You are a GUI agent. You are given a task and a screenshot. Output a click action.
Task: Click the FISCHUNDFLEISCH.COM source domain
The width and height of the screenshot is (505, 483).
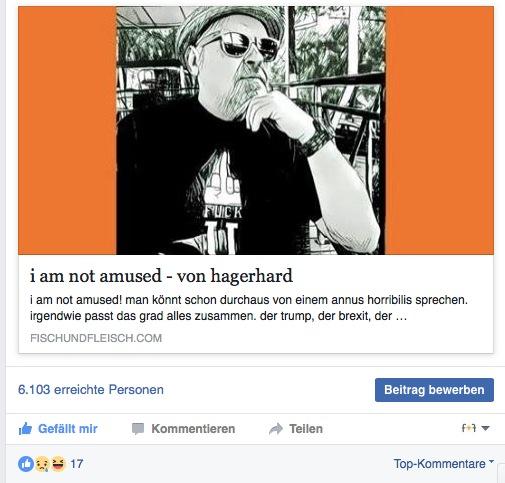click(96, 338)
